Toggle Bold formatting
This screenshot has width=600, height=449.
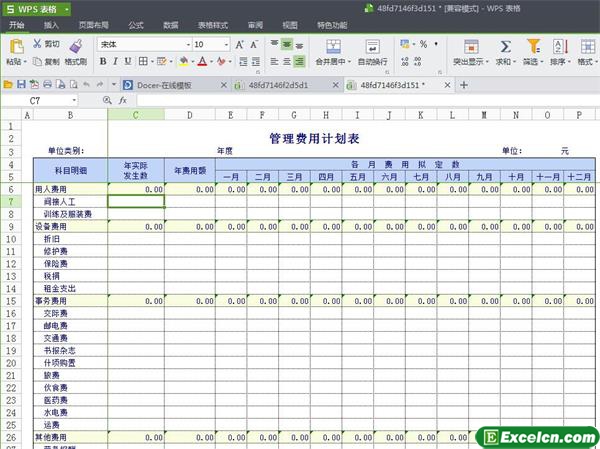point(103,62)
